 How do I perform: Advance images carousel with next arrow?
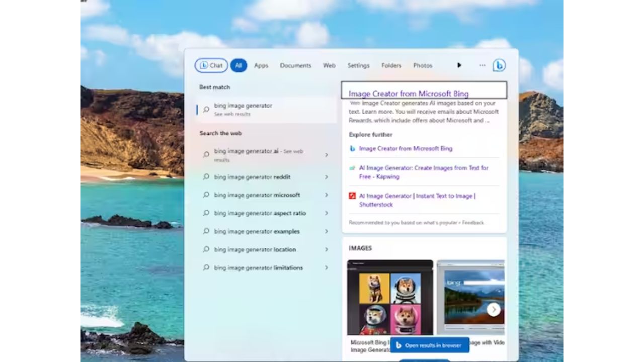(x=494, y=310)
